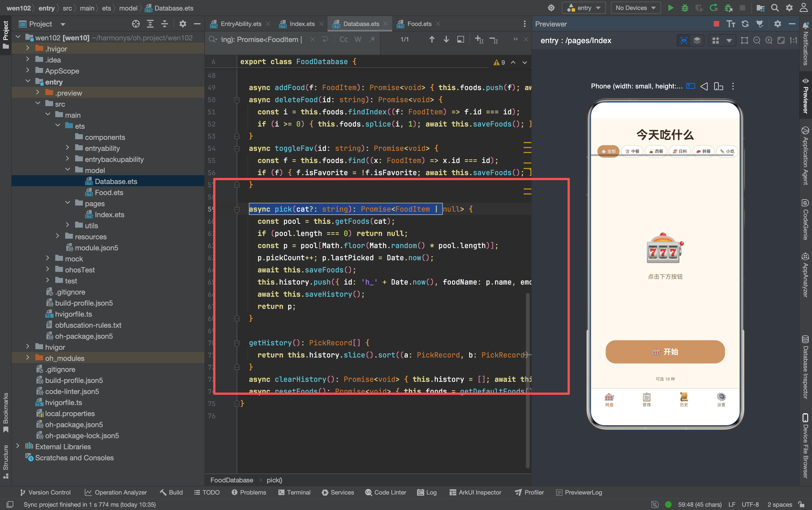Open 历史 tab in preview app
812x510 pixels.
click(x=684, y=399)
